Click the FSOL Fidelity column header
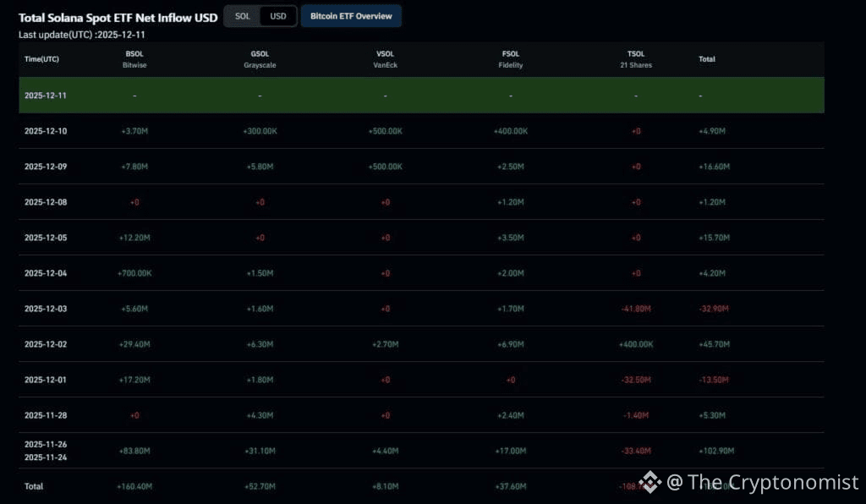Image resolution: width=866 pixels, height=504 pixels. [510, 59]
